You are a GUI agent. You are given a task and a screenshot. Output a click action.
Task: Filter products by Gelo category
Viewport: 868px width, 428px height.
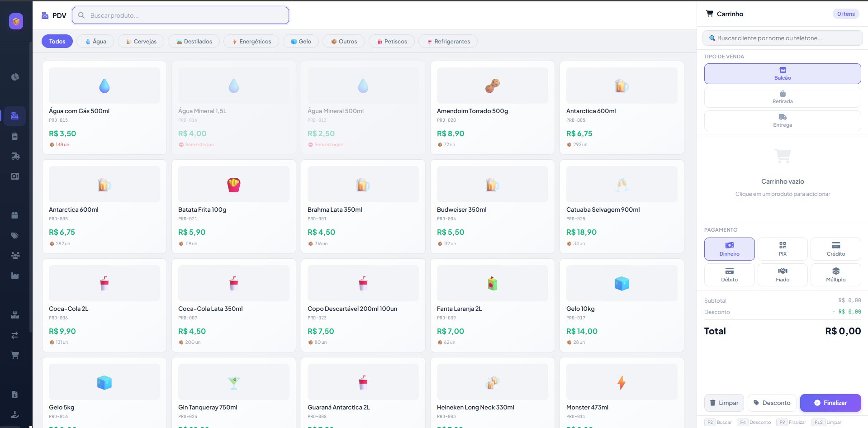coord(301,41)
